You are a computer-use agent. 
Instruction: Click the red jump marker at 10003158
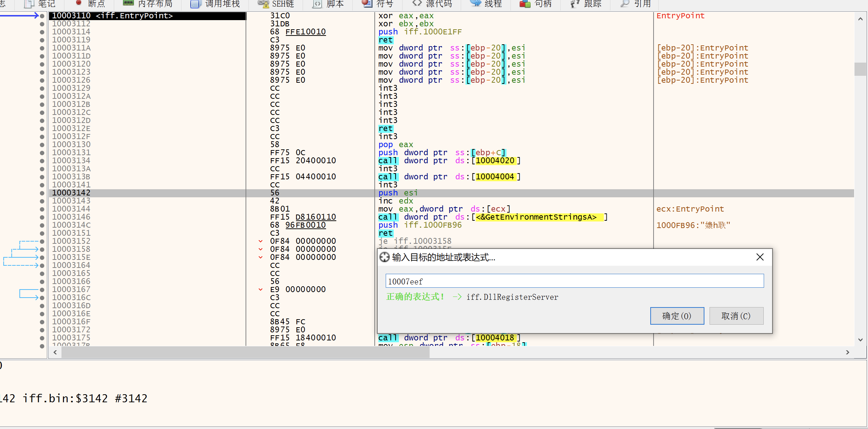tap(261, 249)
